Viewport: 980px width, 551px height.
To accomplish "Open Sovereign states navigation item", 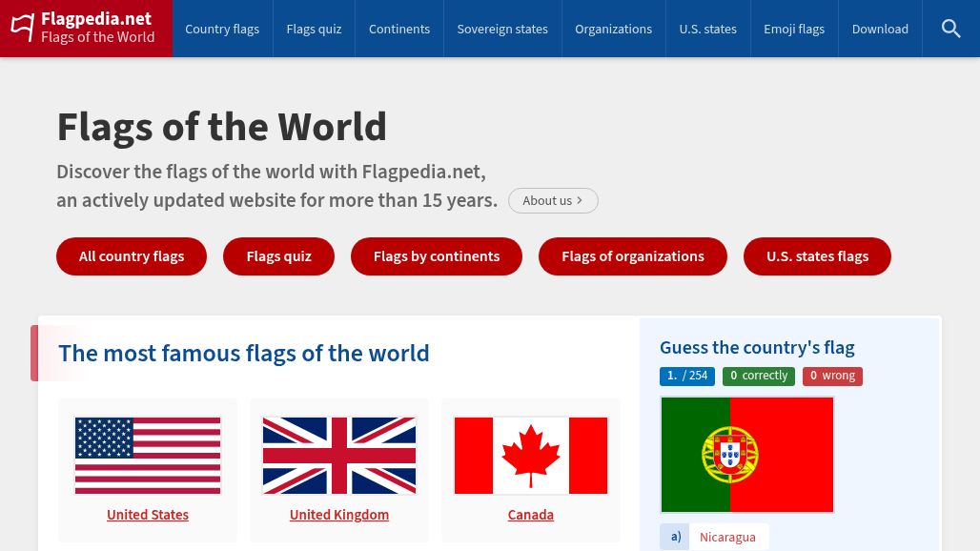I will [x=502, y=29].
